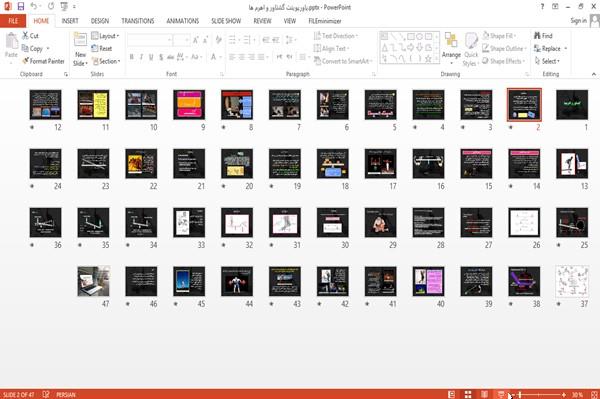The image size is (600, 399).
Task: Click the Save icon in quick access toolbar
Action: 21,6
